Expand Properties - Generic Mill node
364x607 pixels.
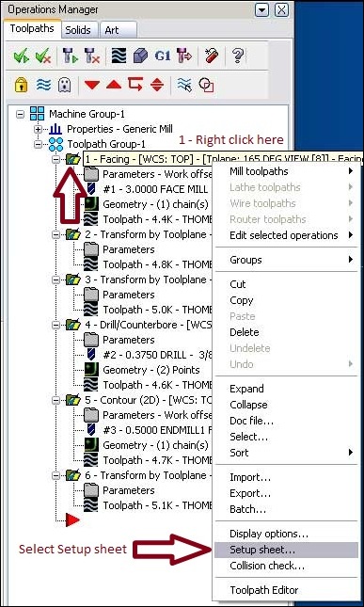(x=38, y=129)
